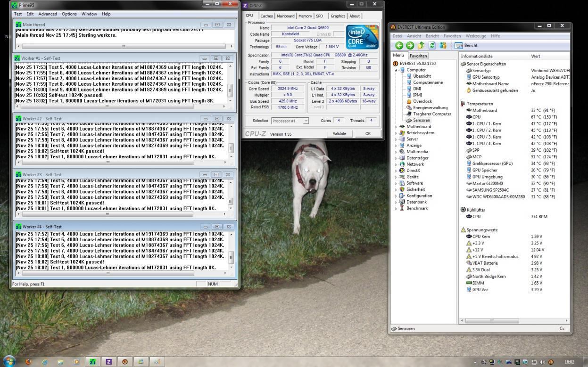588x367 pixels.
Task: Click EVEREST Back navigation arrow icon
Action: (399, 45)
